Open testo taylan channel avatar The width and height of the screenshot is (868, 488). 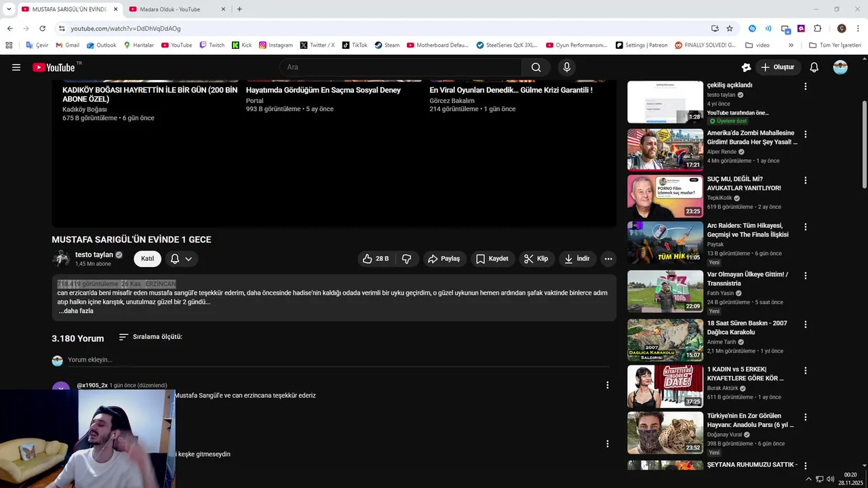[61, 258]
